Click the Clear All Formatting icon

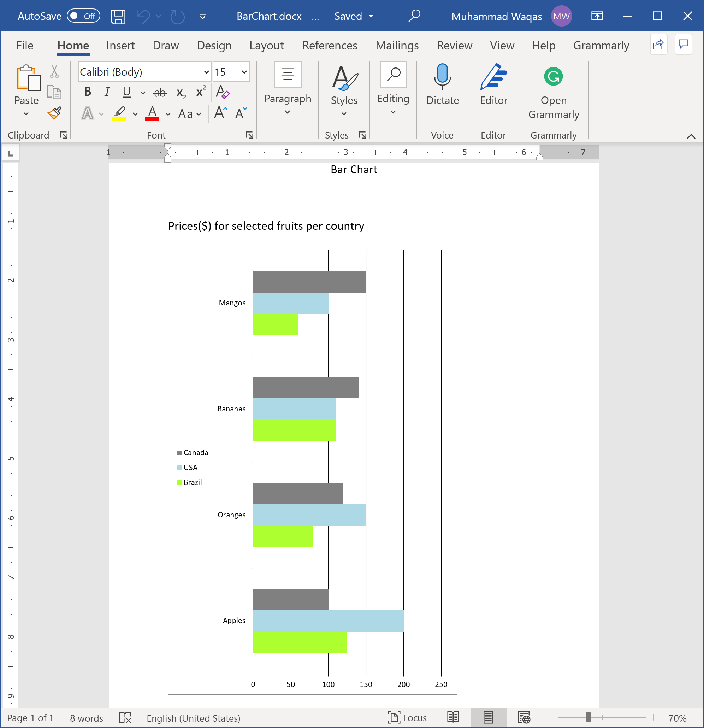pos(223,92)
